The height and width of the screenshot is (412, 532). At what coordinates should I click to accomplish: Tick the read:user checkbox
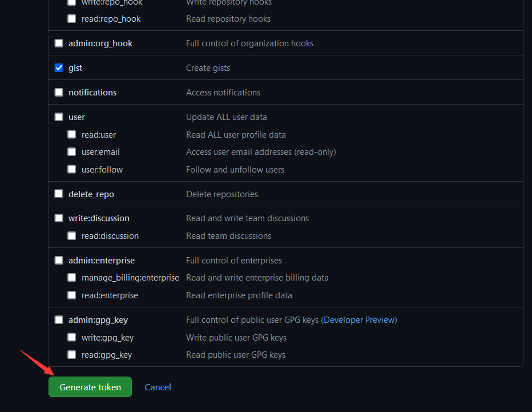71,135
